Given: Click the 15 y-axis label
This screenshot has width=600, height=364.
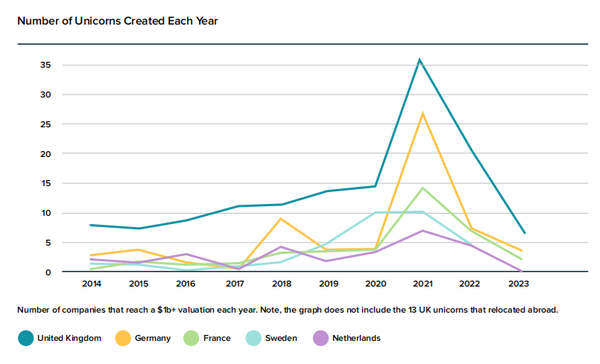Looking at the screenshot, I should point(46,183).
